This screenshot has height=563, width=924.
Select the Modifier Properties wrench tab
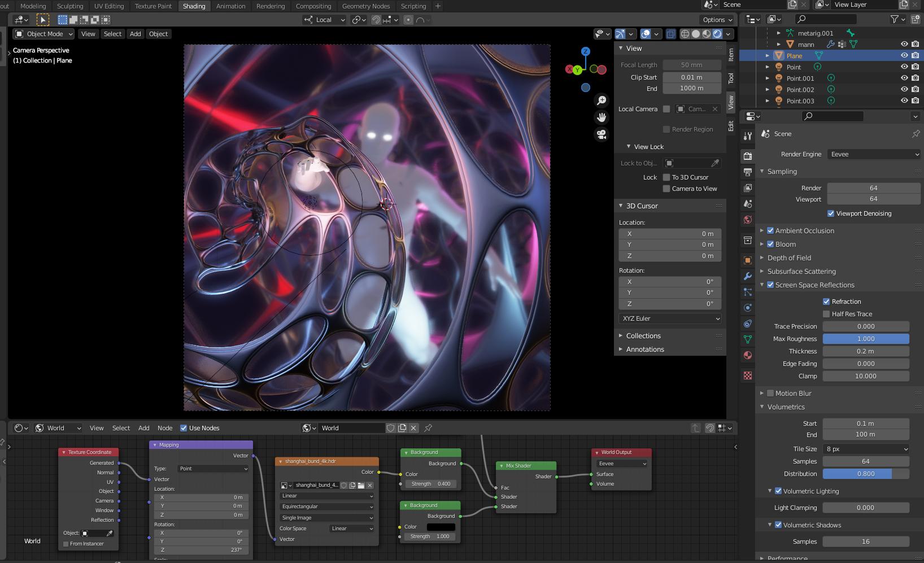pos(747,277)
